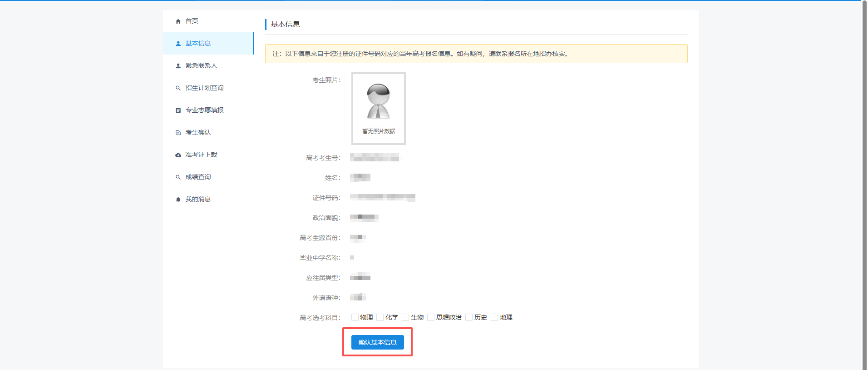Mark the 地理 subject checkbox
This screenshot has height=370, width=868.
click(x=495, y=317)
